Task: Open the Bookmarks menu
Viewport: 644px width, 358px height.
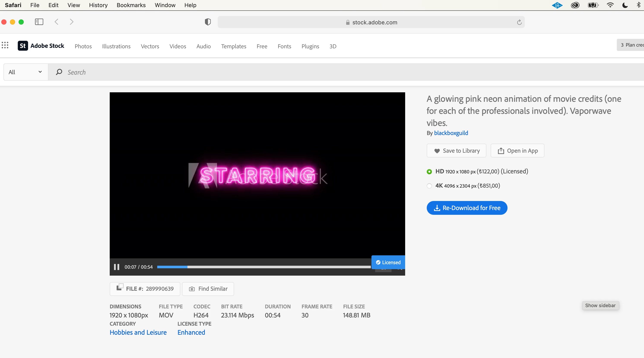Action: (131, 5)
